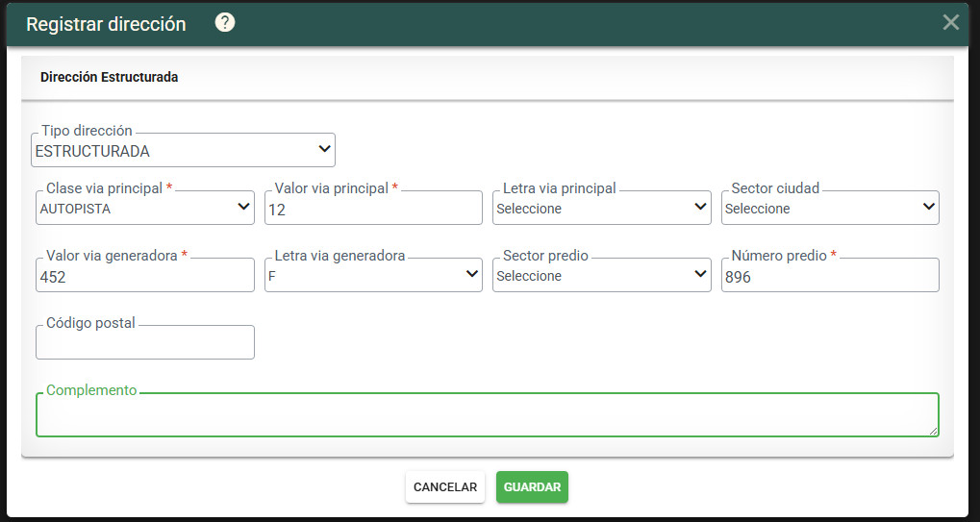Open the Tipo dirección dropdown
980x522 pixels.
point(183,151)
